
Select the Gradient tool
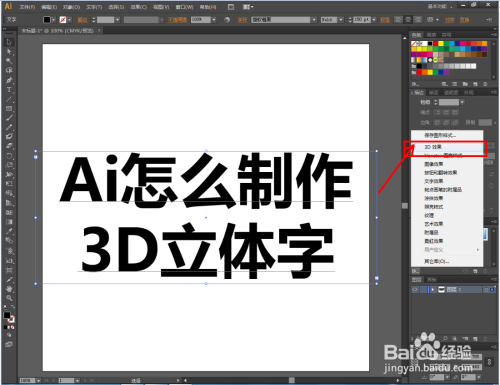9,222
